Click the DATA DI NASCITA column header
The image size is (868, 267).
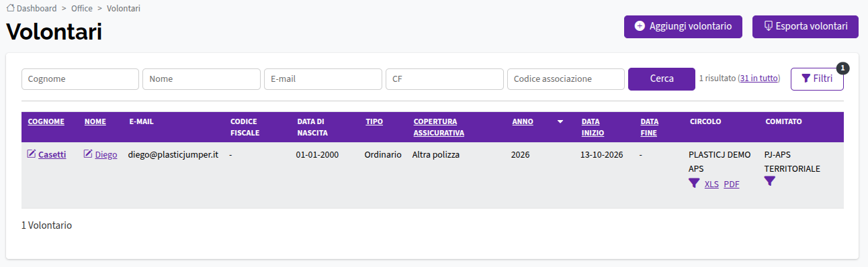click(x=312, y=127)
